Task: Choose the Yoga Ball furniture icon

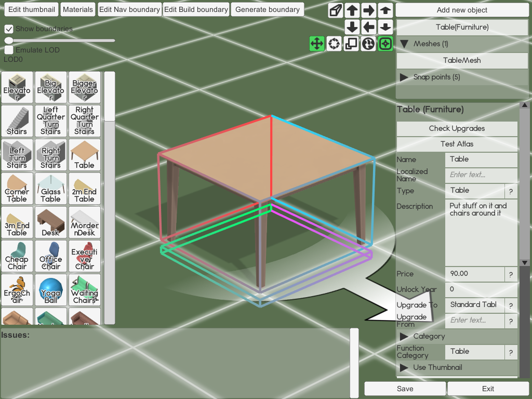Action: point(50,290)
